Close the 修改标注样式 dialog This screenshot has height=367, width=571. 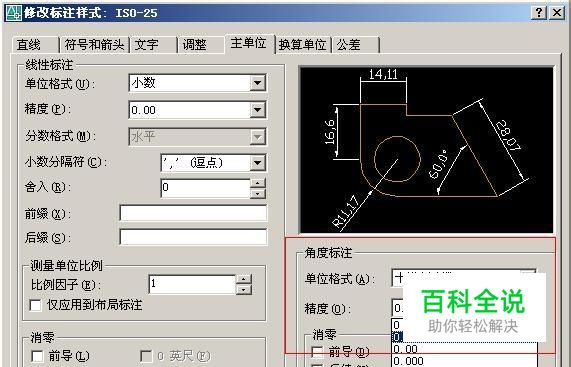tap(557, 13)
